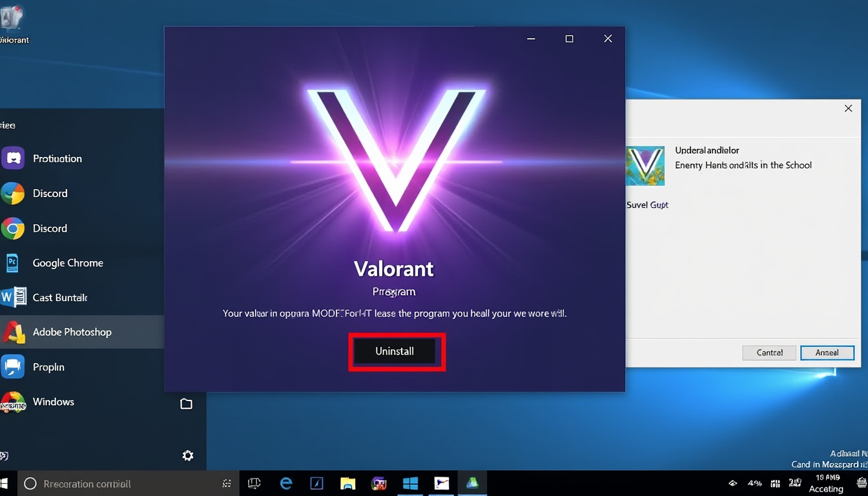Click Cortana circle icon in search box
Image resolution: width=868 pixels, height=496 pixels.
click(x=30, y=483)
